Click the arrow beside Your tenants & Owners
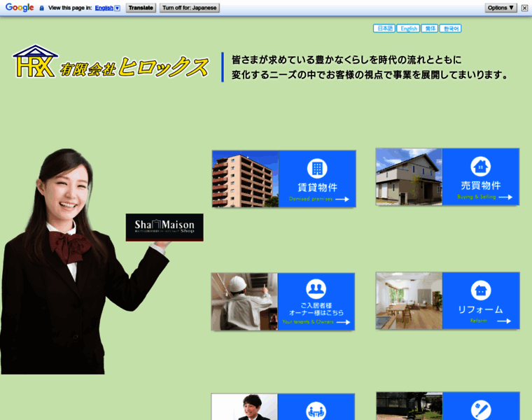This screenshot has width=532, height=420. click(x=343, y=322)
